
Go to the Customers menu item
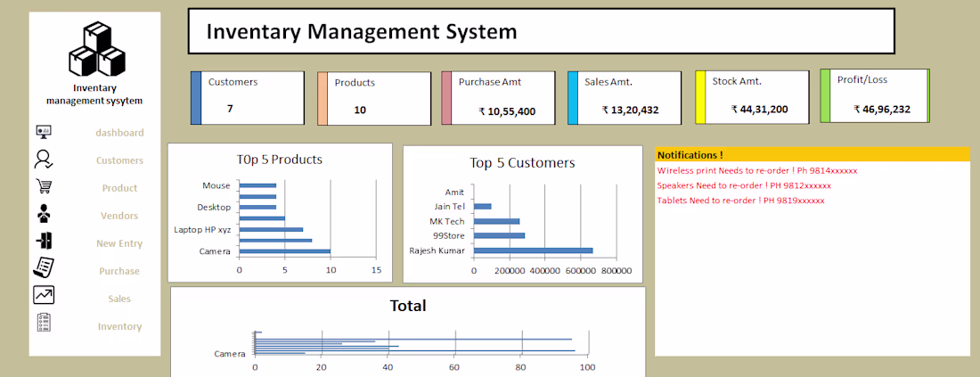point(119,160)
